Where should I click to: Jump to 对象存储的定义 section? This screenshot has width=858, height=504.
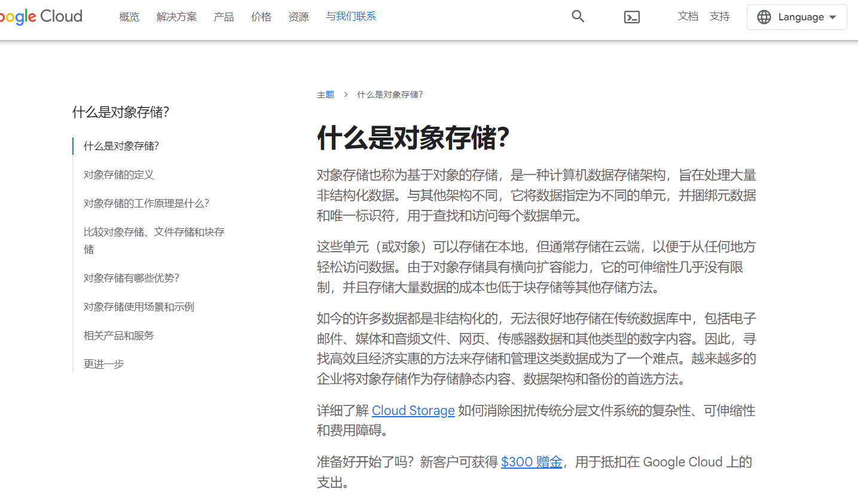(x=119, y=175)
